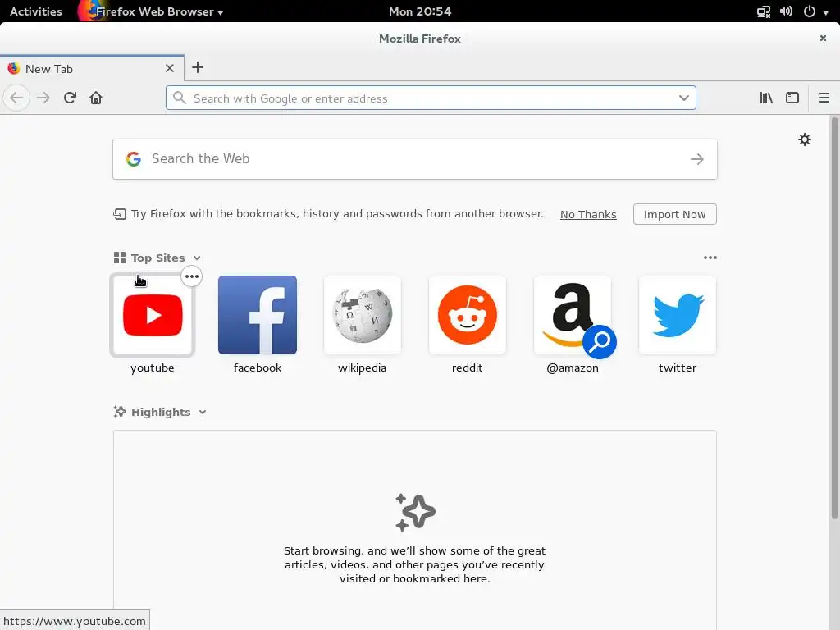Click the page vertical scrollbar
The width and height of the screenshot is (840, 630).
[x=834, y=318]
